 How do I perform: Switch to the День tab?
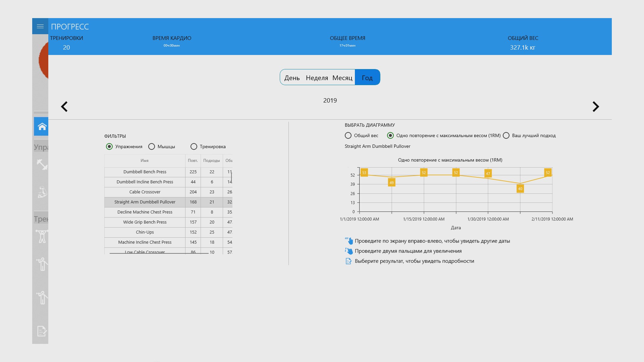tap(292, 78)
